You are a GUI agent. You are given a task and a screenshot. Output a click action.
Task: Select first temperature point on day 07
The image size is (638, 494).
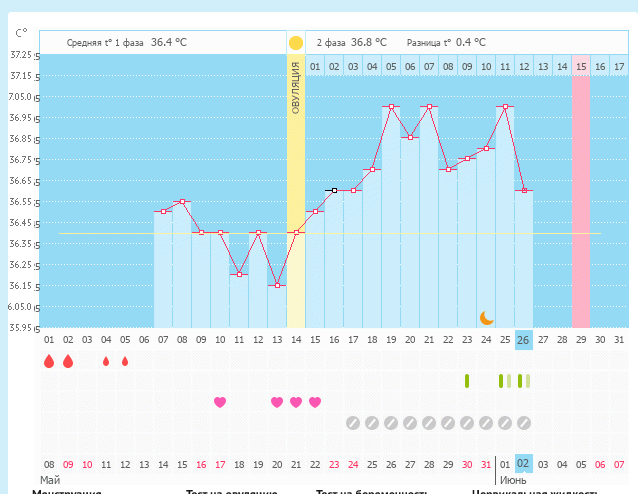tap(164, 211)
